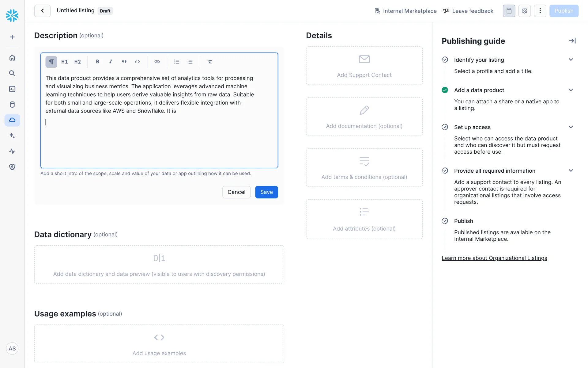Screen dimensions: 588x368
Task: Collapse the Identify your listing section
Action: click(x=571, y=59)
